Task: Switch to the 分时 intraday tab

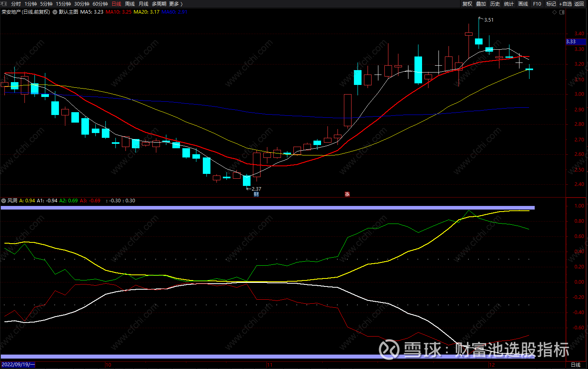Action: [x=16, y=4]
